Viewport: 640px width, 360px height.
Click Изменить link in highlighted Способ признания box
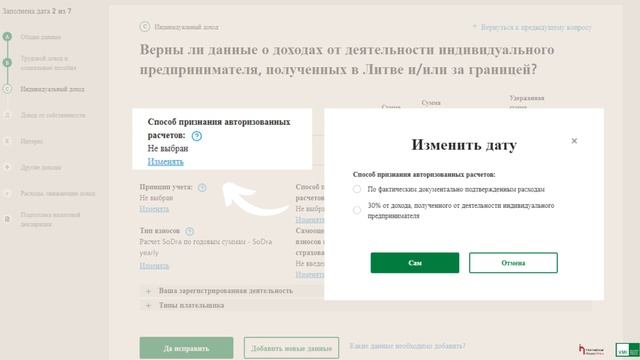pyautogui.click(x=165, y=162)
